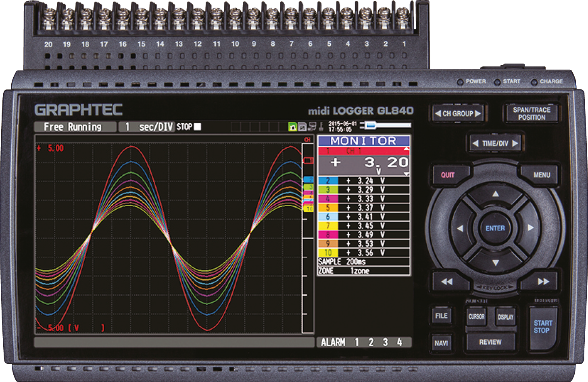The height and width of the screenshot is (382, 588).
Task: Tap the date "2015-06-01"
Action: (342, 124)
